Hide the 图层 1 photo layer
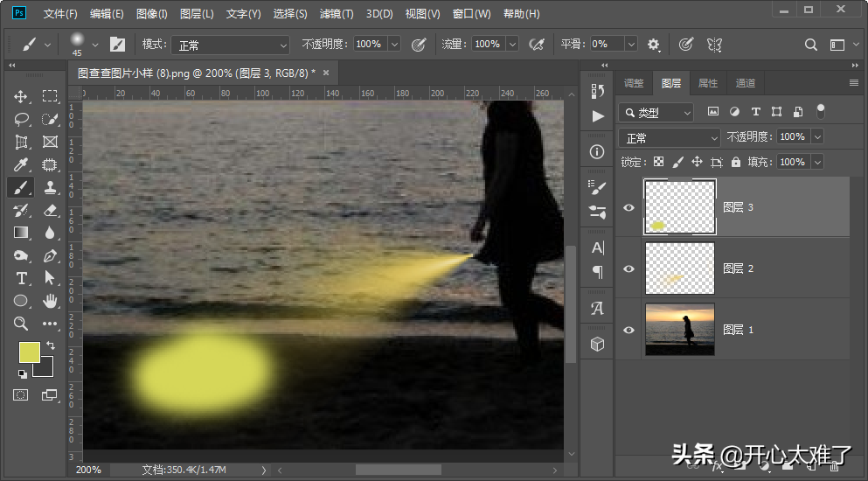The height and width of the screenshot is (481, 868). pos(628,330)
